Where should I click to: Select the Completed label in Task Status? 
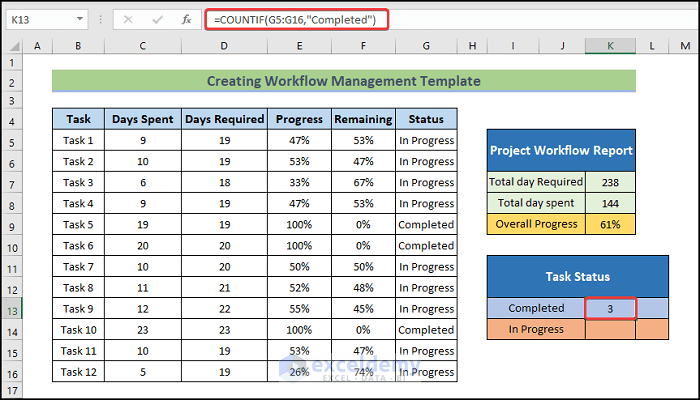coord(536,308)
